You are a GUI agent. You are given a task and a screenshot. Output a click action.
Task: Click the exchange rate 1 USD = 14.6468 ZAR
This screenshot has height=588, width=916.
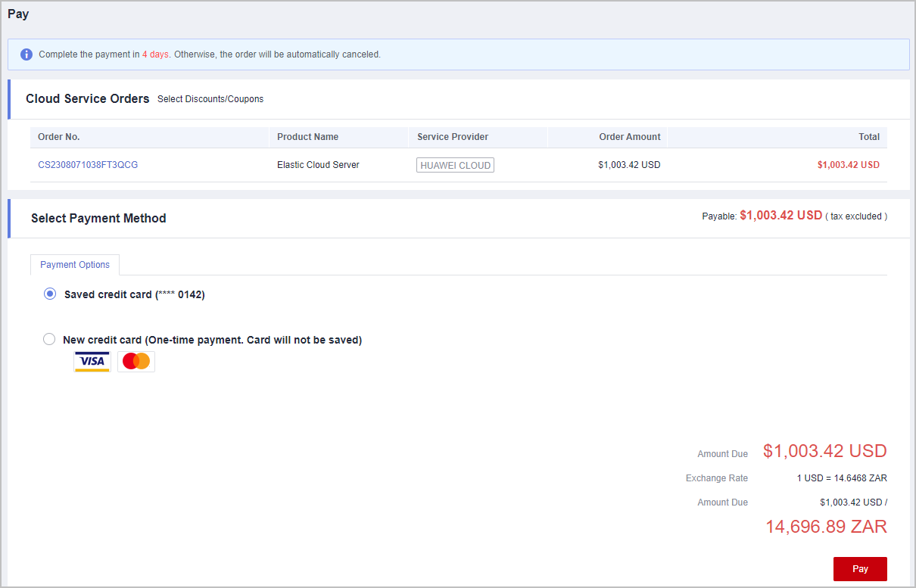click(842, 478)
